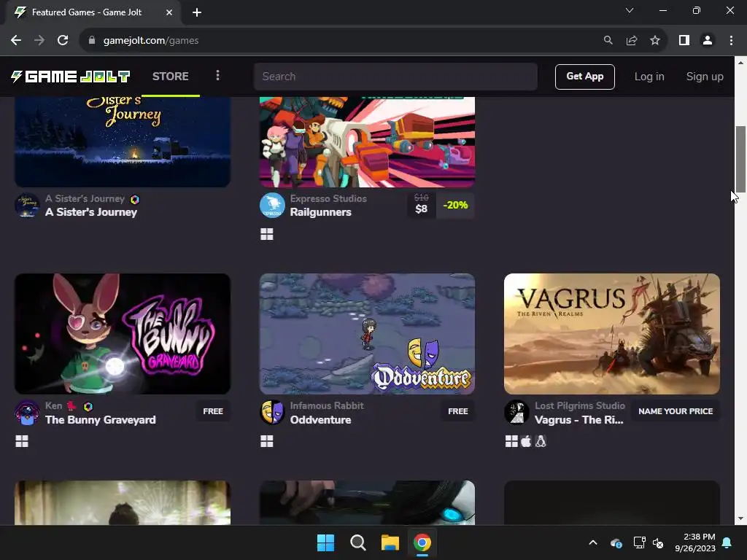
Task: Open the Windows Start menu
Action: click(326, 542)
